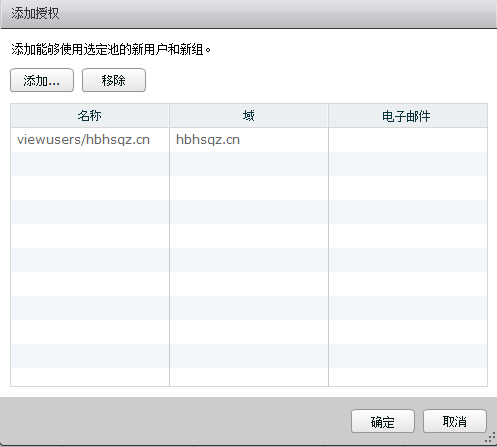Click the 移除 button
497x447 pixels.
coord(114,80)
